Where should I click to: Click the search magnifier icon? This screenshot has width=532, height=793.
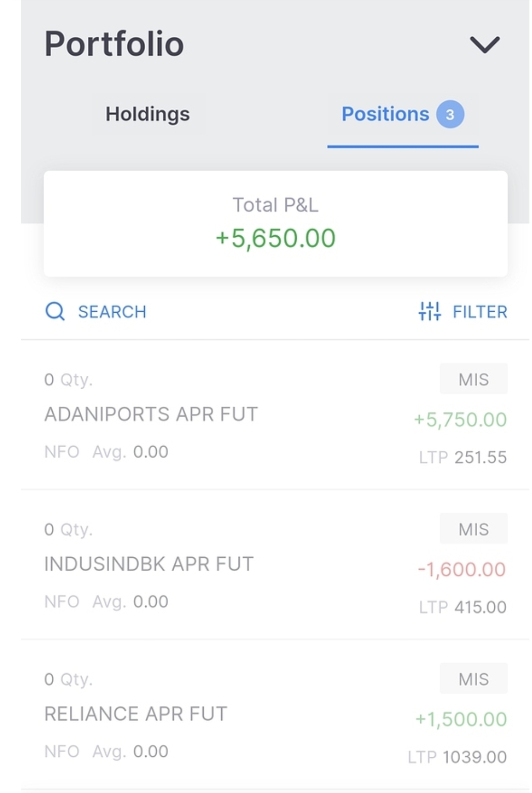tap(55, 312)
